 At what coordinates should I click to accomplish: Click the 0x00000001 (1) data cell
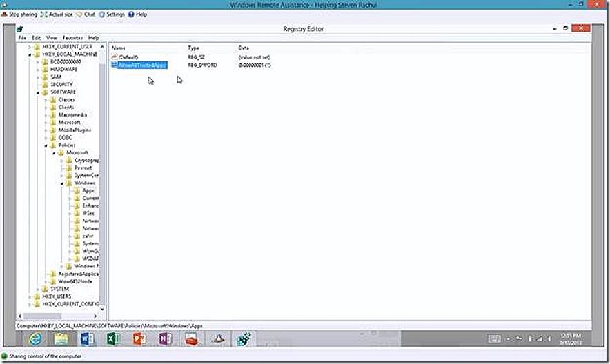[x=255, y=65]
